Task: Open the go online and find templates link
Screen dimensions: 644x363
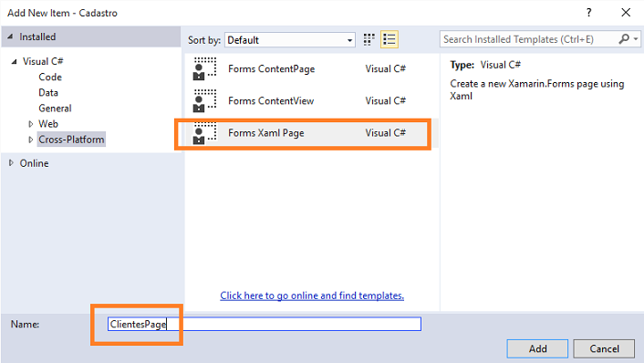Action: coord(312,296)
